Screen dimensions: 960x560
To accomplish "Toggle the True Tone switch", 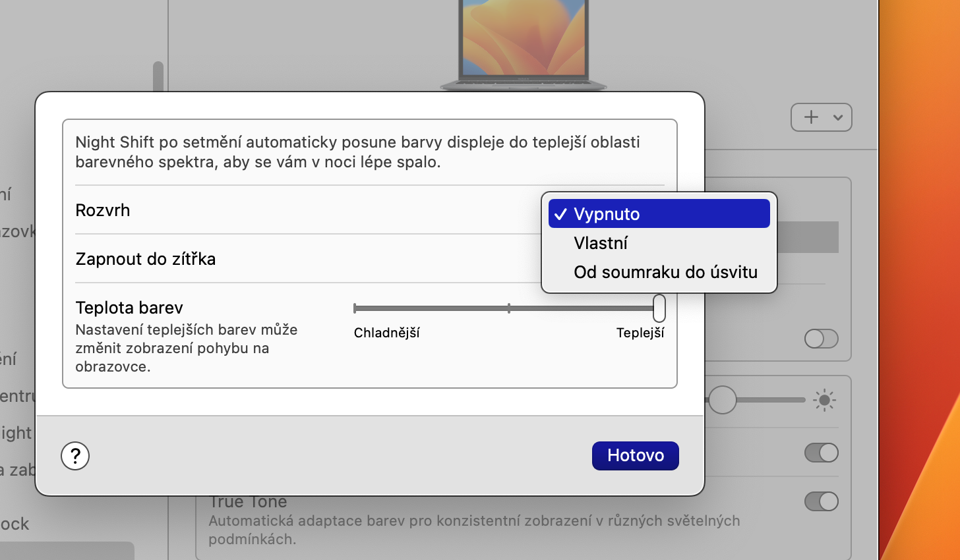I will point(822,501).
